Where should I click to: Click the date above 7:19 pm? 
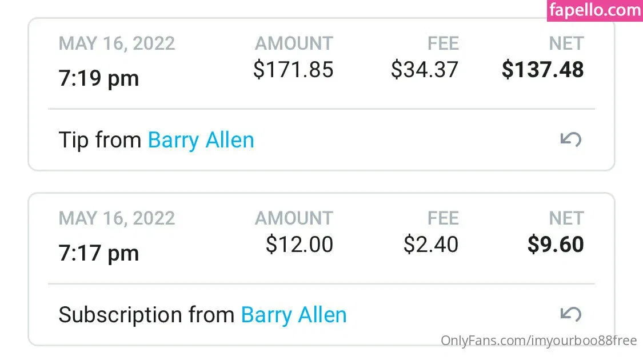point(117,44)
